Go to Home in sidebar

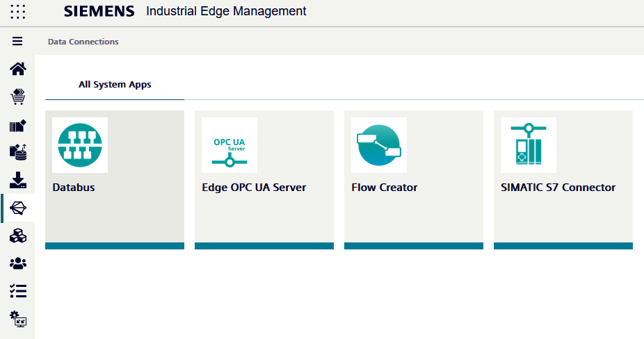pyautogui.click(x=18, y=68)
